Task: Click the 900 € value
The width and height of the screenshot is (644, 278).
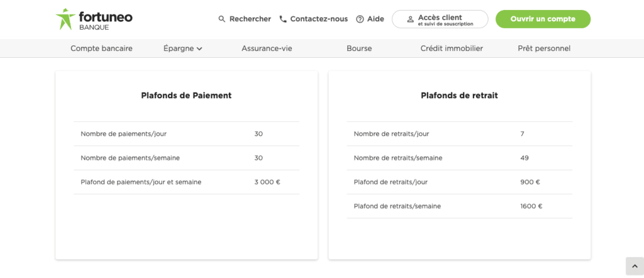Action: pyautogui.click(x=530, y=182)
